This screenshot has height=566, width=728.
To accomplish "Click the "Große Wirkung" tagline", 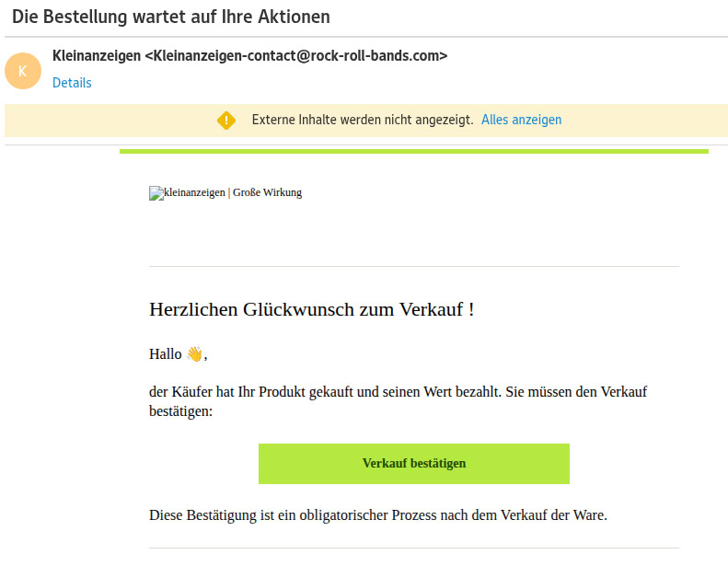I will [267, 192].
